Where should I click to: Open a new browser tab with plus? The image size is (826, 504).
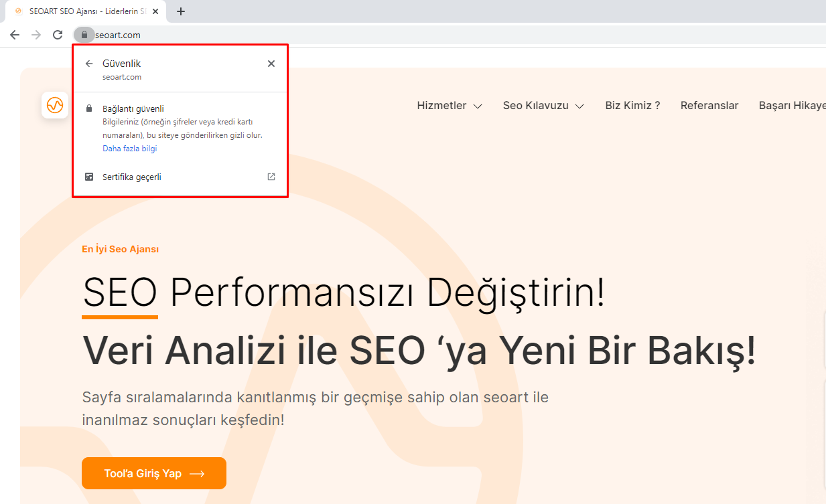coord(181,11)
